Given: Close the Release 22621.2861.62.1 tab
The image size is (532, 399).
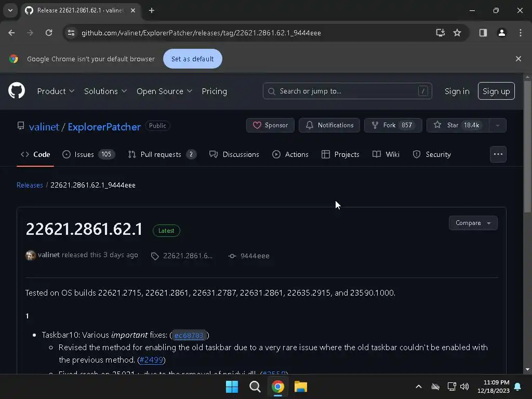Looking at the screenshot, I should point(133,10).
